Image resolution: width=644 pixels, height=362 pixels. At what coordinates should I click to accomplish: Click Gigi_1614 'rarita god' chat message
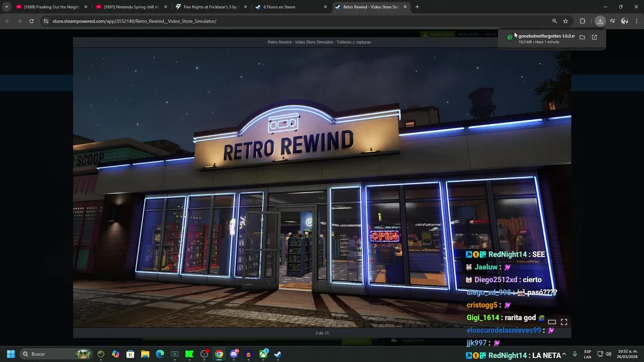click(506, 318)
